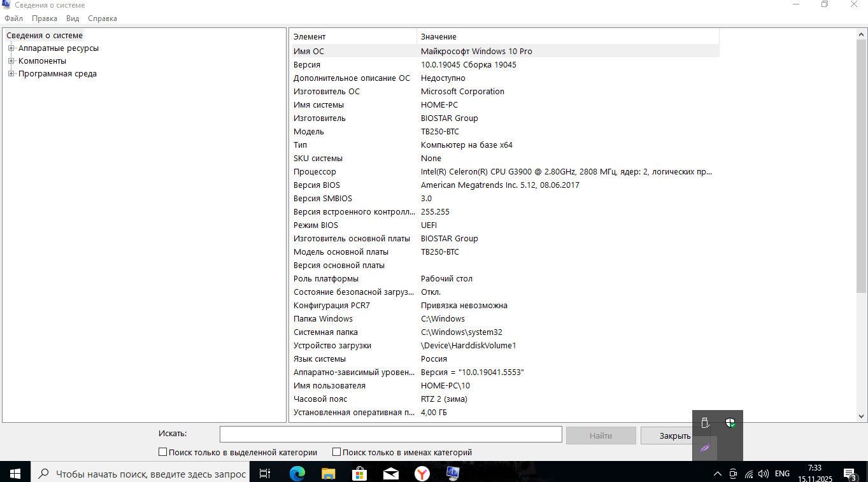Focus the Искать search field
Screen dimensions: 868x482
[x=391, y=434]
